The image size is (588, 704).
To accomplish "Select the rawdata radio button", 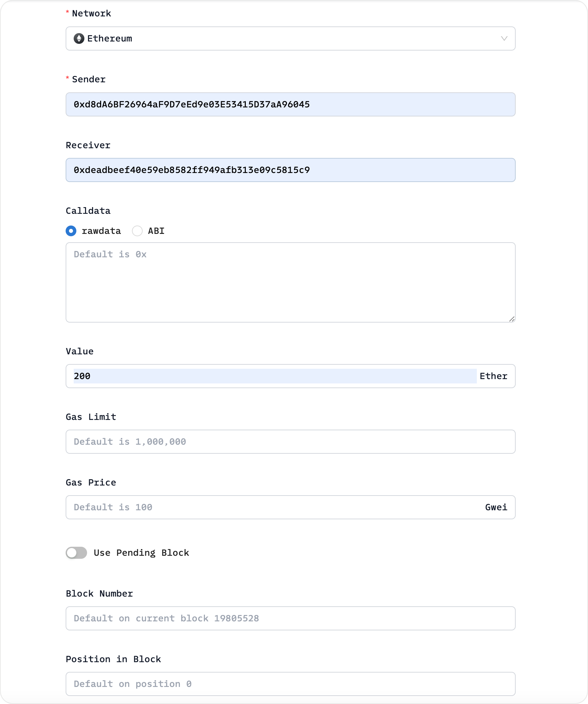I will (x=71, y=231).
